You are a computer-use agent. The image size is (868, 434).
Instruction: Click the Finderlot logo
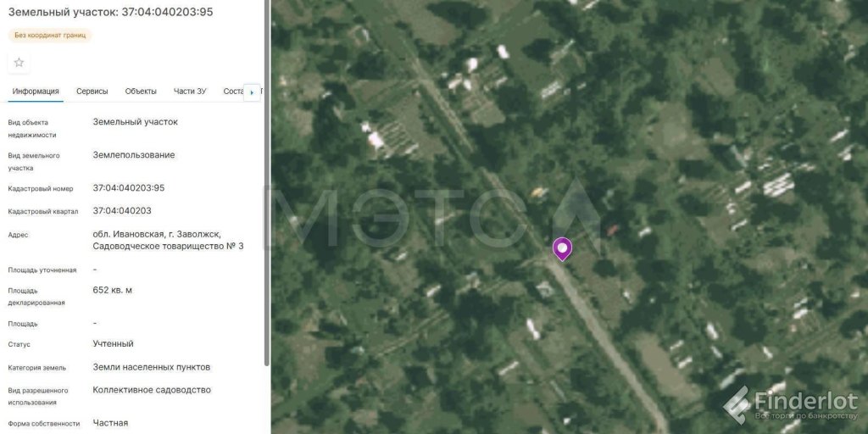coord(791,405)
